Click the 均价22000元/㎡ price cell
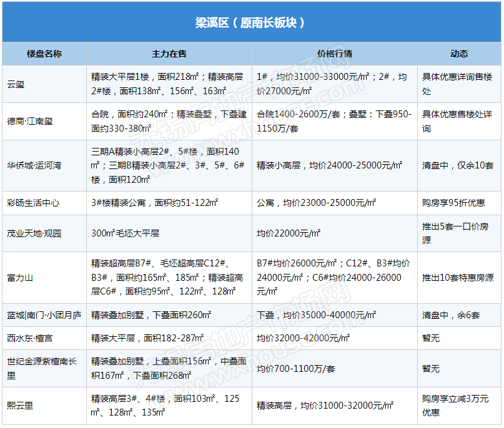The height and width of the screenshot is (428, 504). click(x=289, y=233)
